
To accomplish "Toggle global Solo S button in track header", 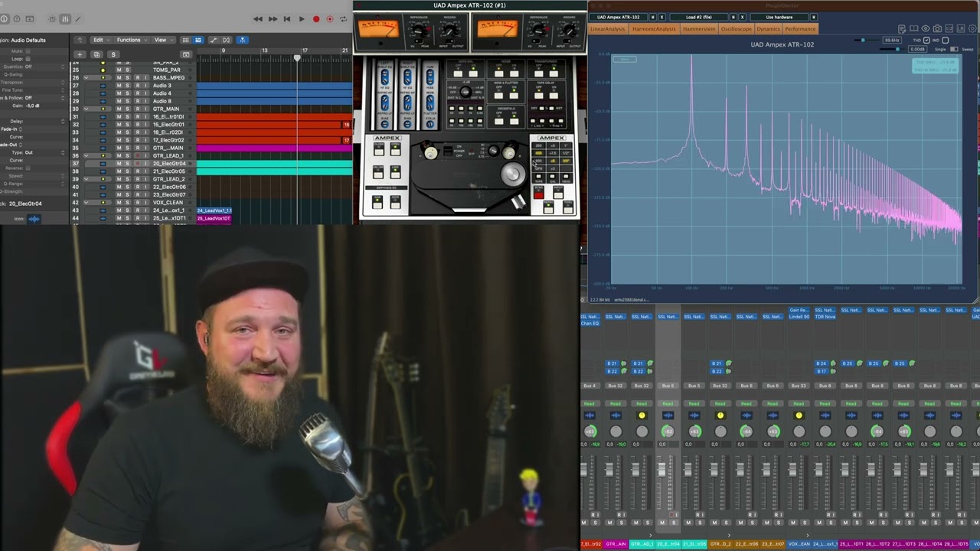I will pyautogui.click(x=113, y=54).
